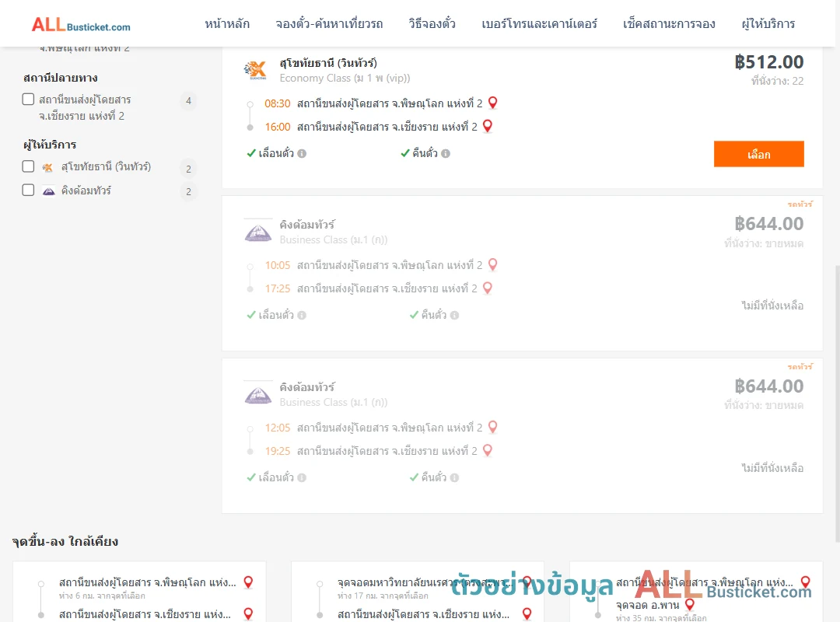Tick the คิงด้อมทัวร์ operator checkbox
The image size is (840, 622).
tap(29, 190)
